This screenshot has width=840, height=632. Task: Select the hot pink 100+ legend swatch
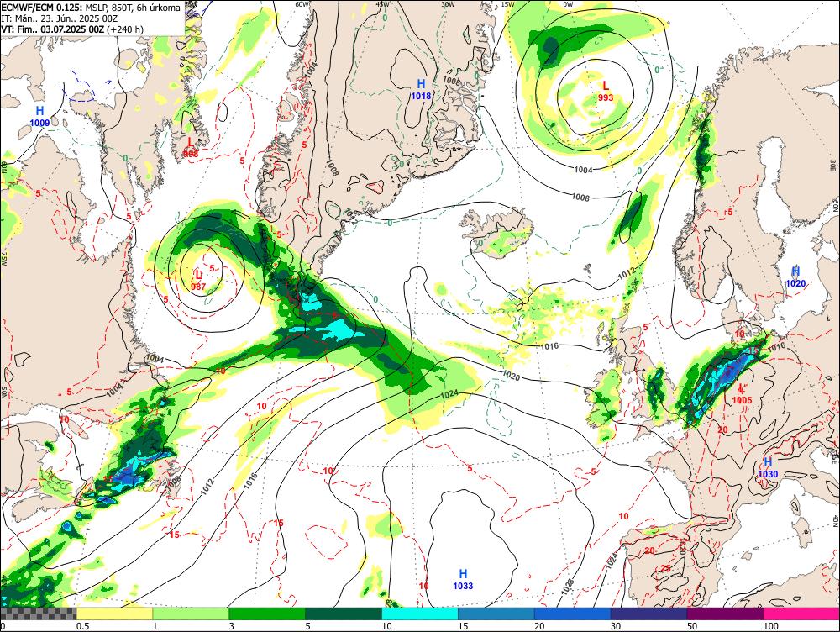[801, 614]
